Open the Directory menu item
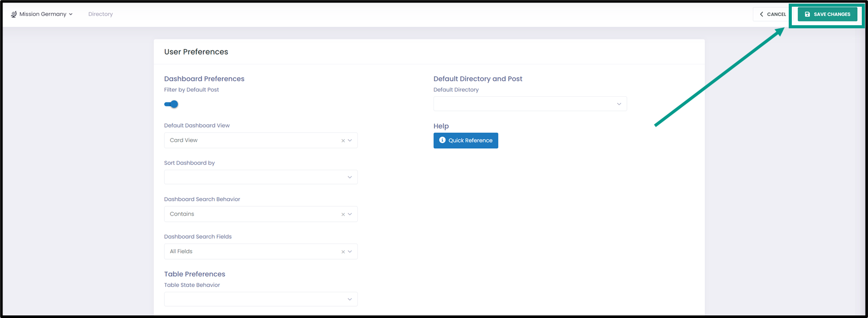The width and height of the screenshot is (868, 318). pyautogui.click(x=100, y=14)
